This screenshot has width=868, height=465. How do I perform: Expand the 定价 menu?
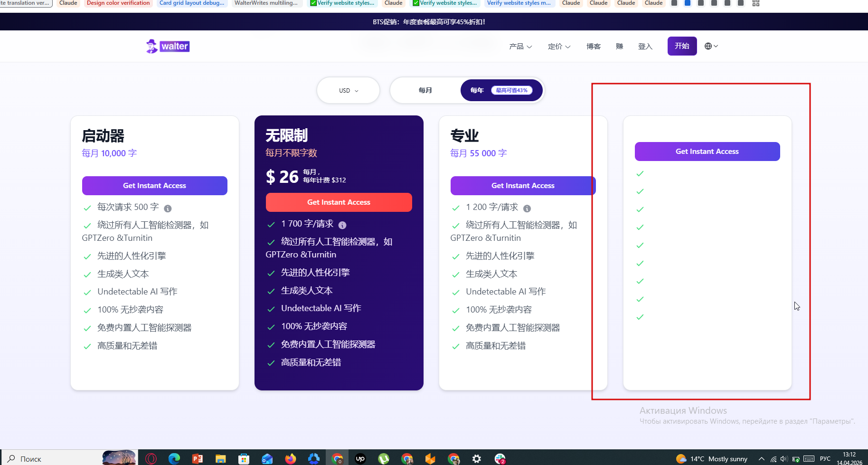click(559, 46)
